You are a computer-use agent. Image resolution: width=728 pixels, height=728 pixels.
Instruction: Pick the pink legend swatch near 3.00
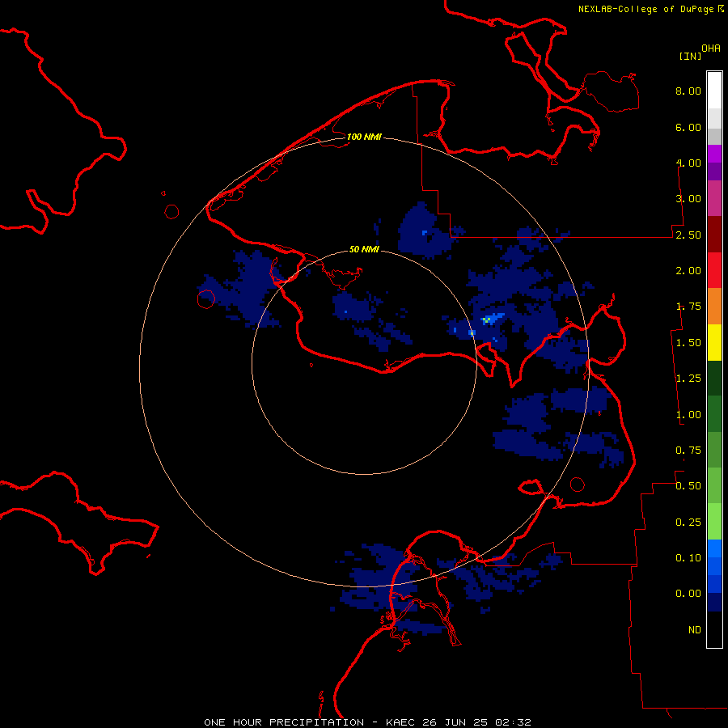[x=714, y=198]
